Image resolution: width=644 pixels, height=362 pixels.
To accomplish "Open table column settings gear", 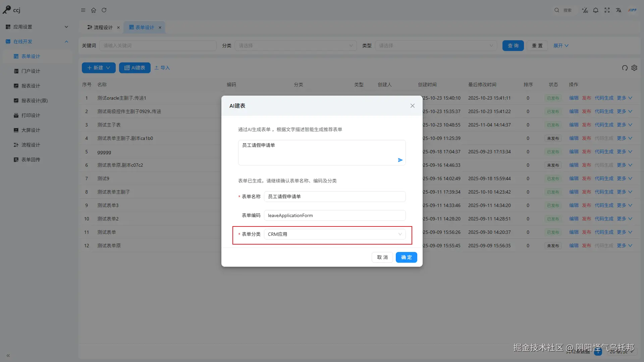I will point(634,68).
